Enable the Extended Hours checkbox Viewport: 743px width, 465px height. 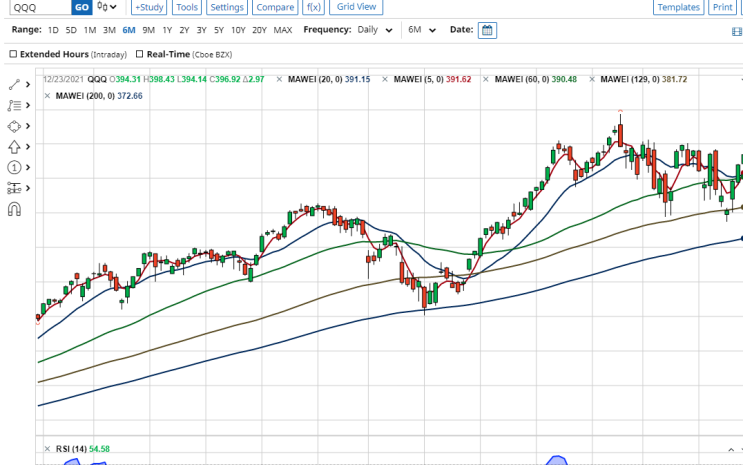[x=13, y=54]
